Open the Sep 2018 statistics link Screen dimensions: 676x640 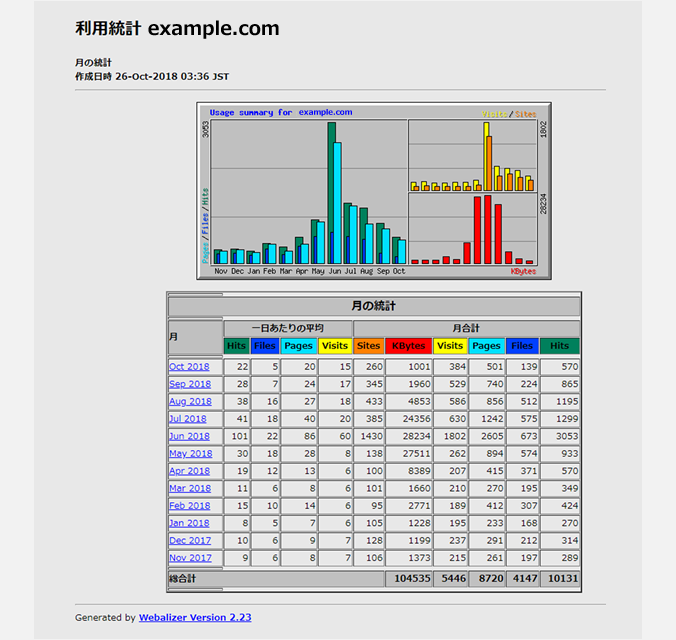coord(189,384)
